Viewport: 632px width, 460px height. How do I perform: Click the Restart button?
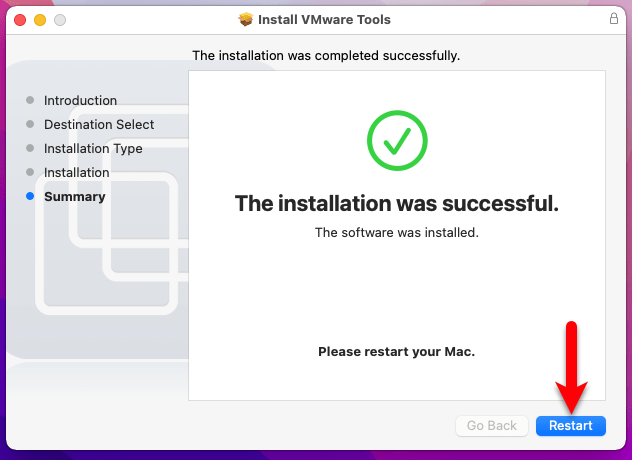point(570,426)
